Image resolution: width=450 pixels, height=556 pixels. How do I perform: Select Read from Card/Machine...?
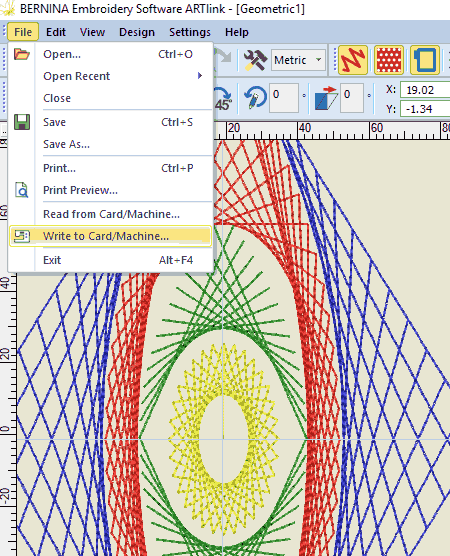[111, 214]
